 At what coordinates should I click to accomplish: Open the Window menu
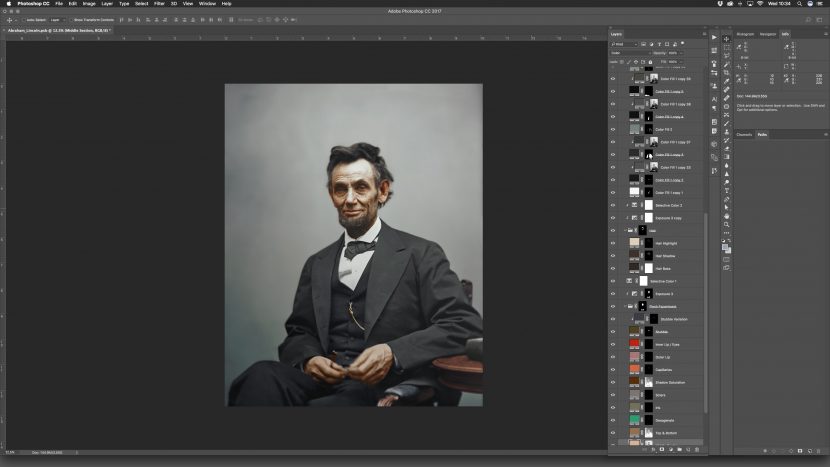pyautogui.click(x=207, y=4)
